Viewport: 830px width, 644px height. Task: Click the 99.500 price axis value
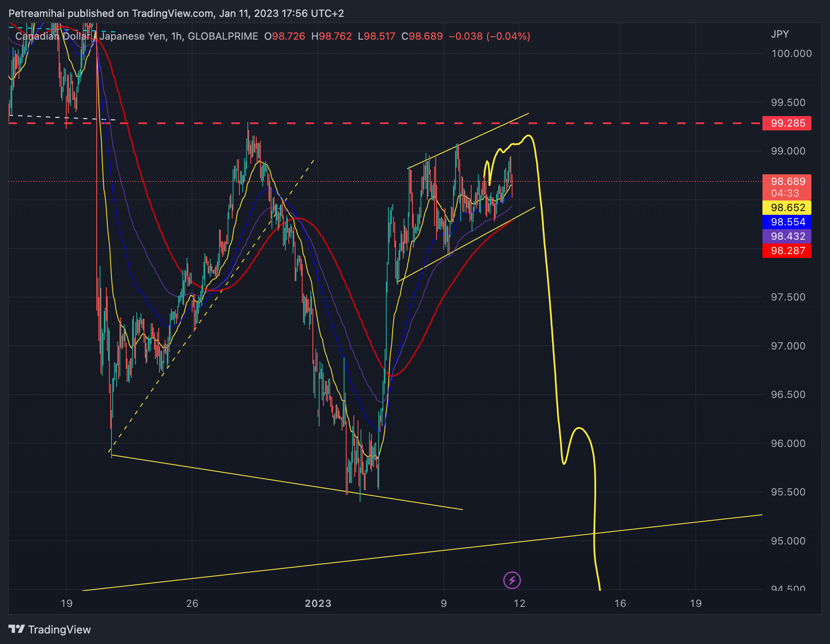pos(788,103)
